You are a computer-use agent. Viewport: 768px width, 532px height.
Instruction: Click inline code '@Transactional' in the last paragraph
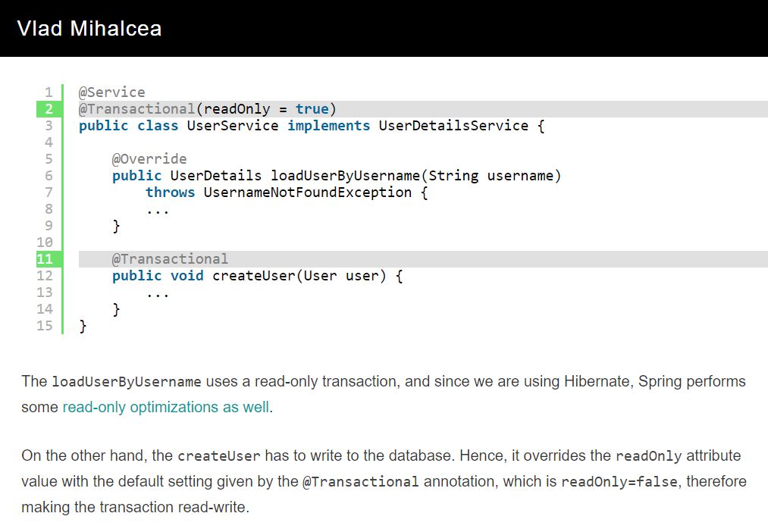tap(360, 481)
